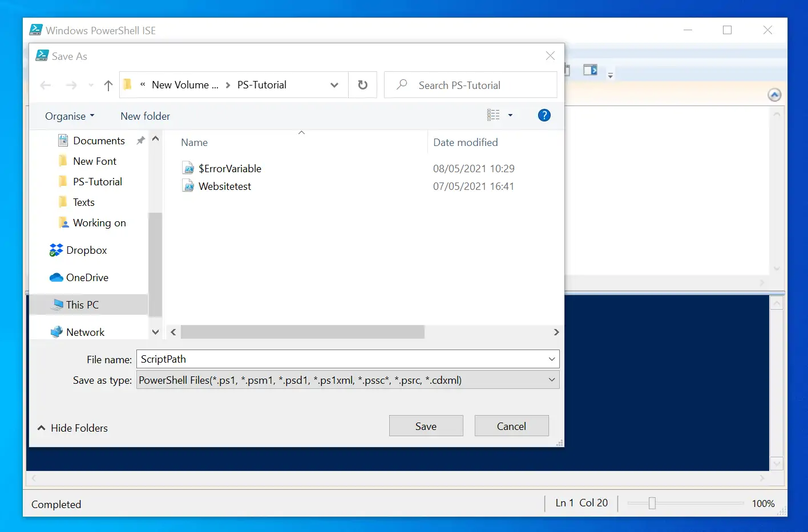Click the 100% zoom value in the ISE status bar

pos(763,503)
